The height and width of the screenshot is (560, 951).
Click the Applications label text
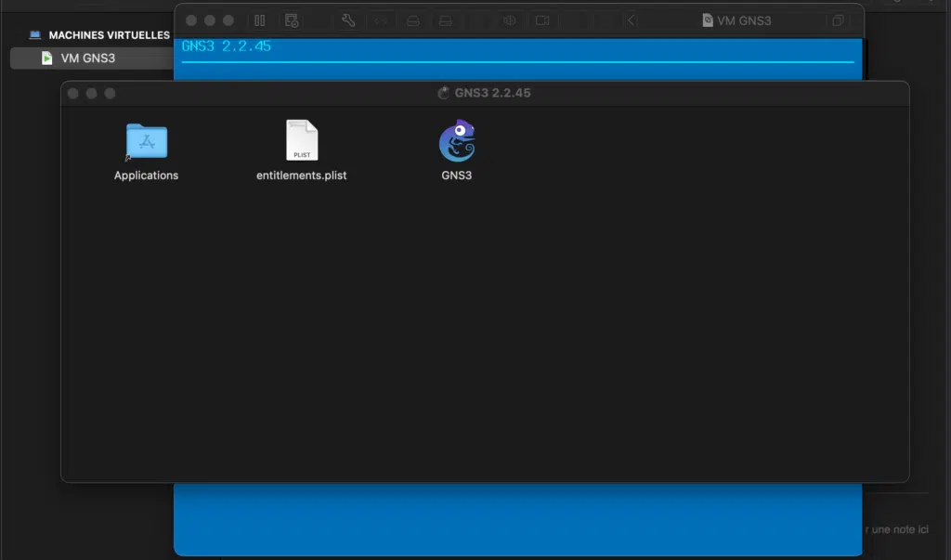(146, 176)
